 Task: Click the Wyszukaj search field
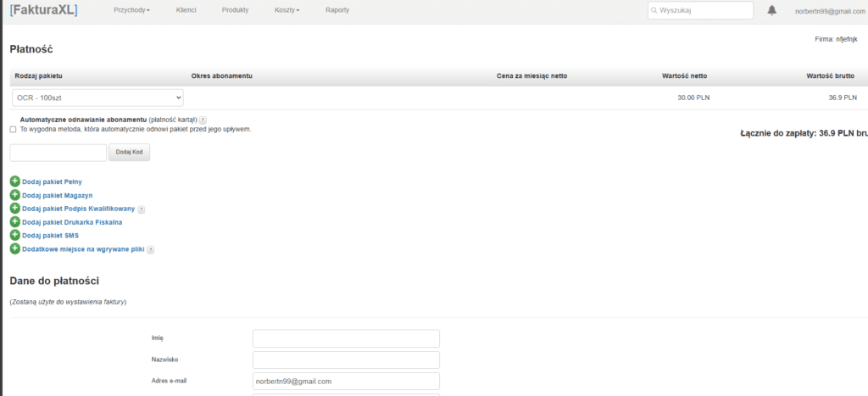[700, 10]
